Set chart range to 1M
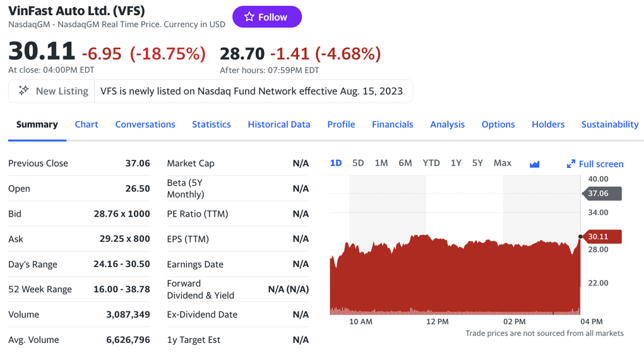Viewport: 644px width, 353px height. (381, 163)
